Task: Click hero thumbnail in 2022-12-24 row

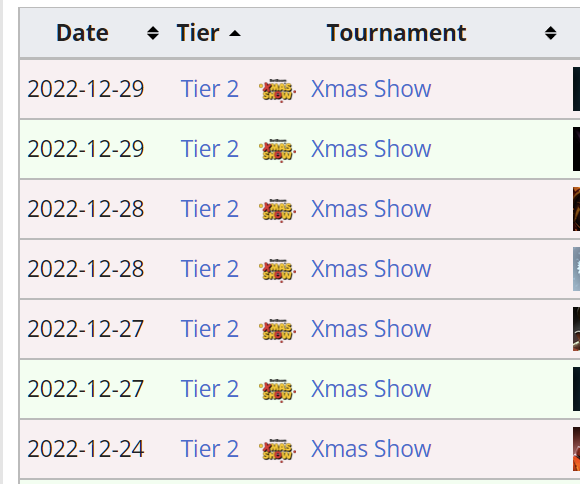Action: (576, 449)
